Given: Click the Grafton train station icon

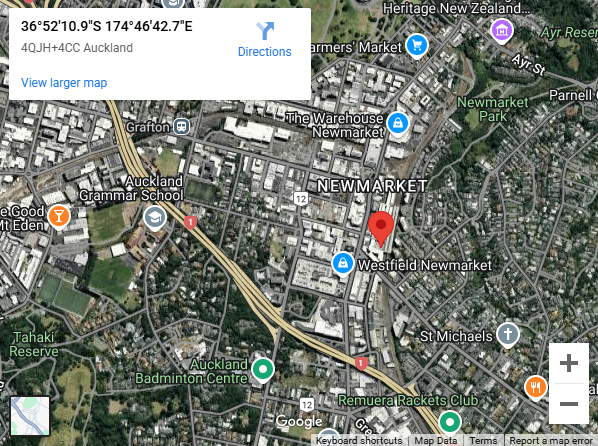Looking at the screenshot, I should [182, 126].
